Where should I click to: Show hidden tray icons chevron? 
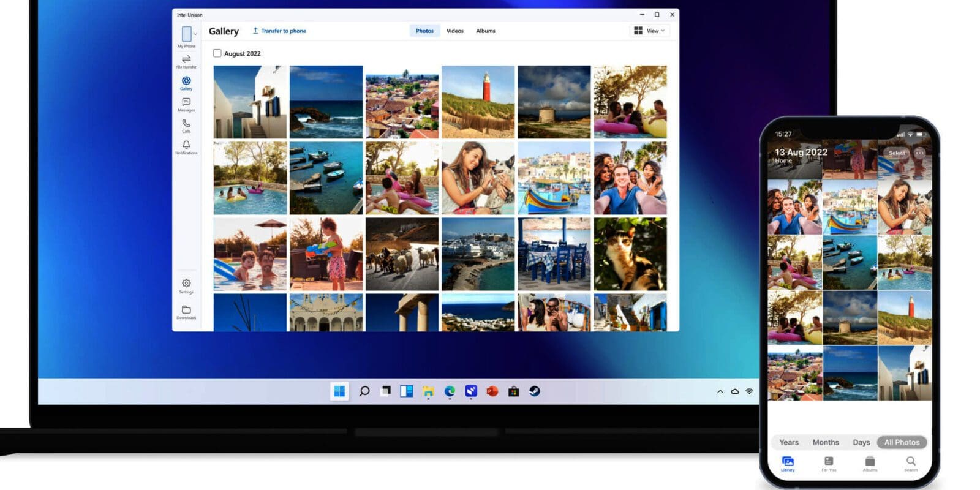(720, 391)
